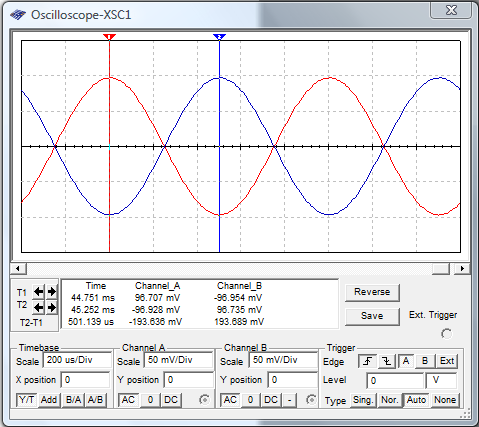Select Nor. trigger type

(390, 400)
